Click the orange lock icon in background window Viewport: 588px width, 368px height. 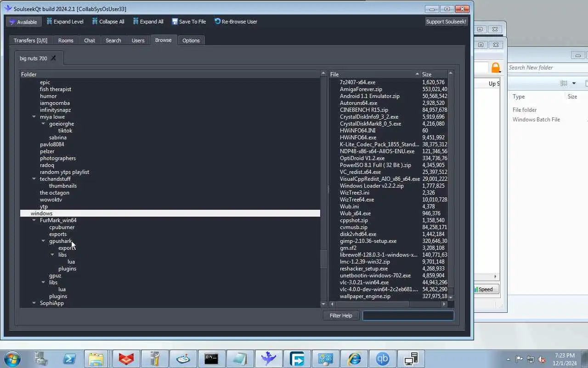pyautogui.click(x=495, y=68)
